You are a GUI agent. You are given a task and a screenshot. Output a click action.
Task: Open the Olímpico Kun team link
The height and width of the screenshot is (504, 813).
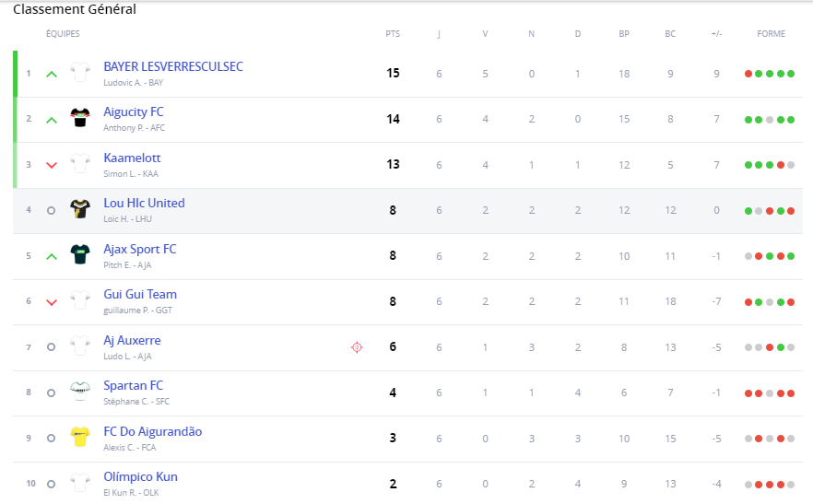click(x=140, y=476)
